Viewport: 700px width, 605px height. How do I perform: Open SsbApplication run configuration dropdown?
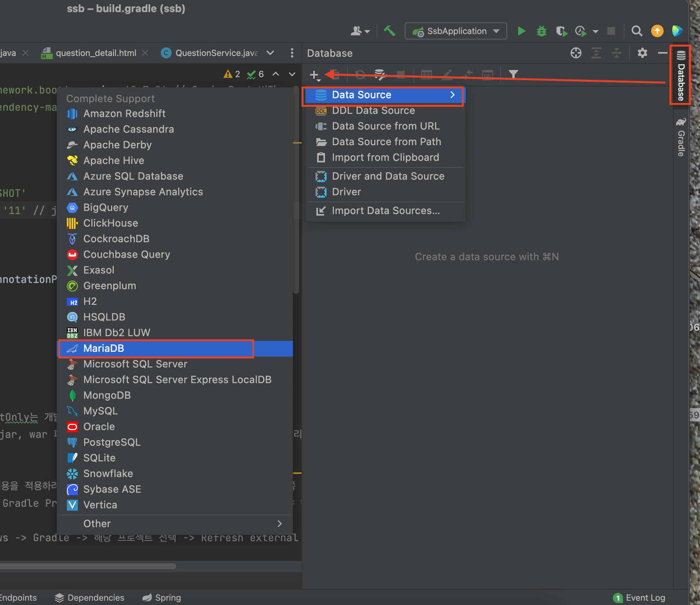(x=456, y=31)
